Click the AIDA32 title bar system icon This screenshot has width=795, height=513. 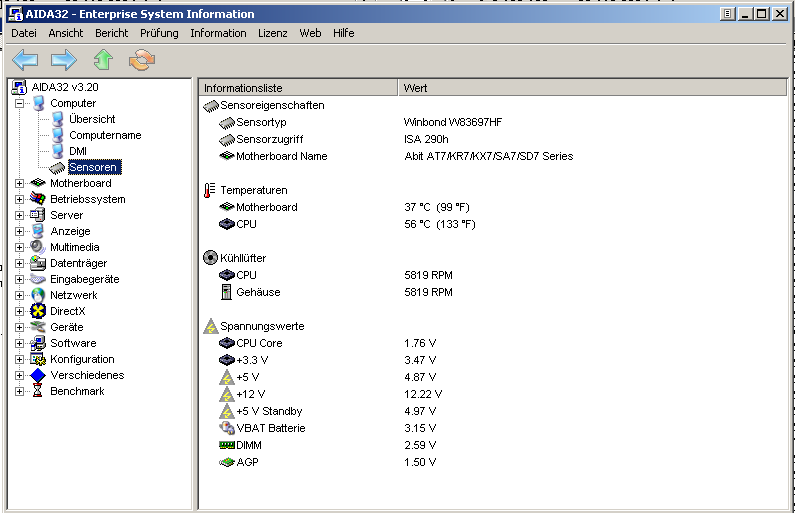tap(16, 14)
